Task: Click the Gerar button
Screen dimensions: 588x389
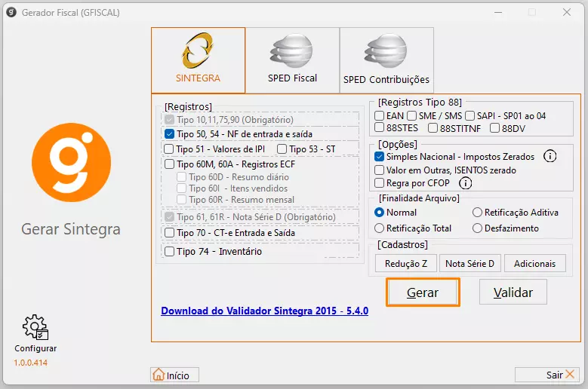Action: [423, 293]
